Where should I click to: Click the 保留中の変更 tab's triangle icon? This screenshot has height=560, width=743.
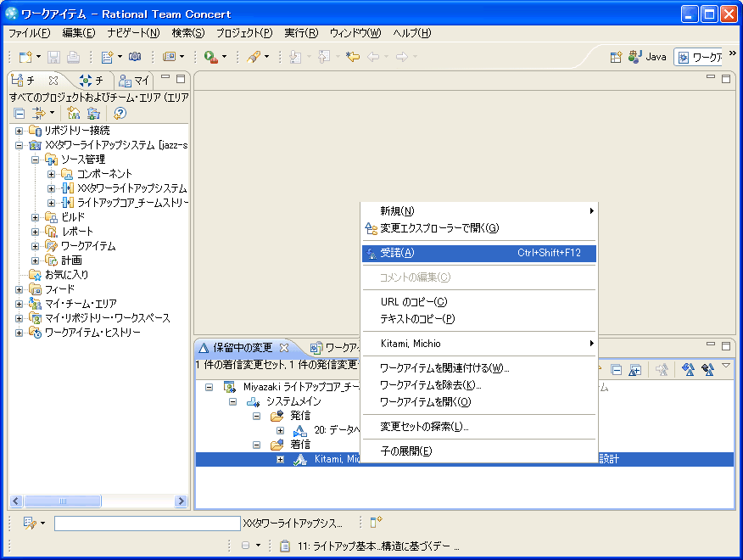[204, 348]
